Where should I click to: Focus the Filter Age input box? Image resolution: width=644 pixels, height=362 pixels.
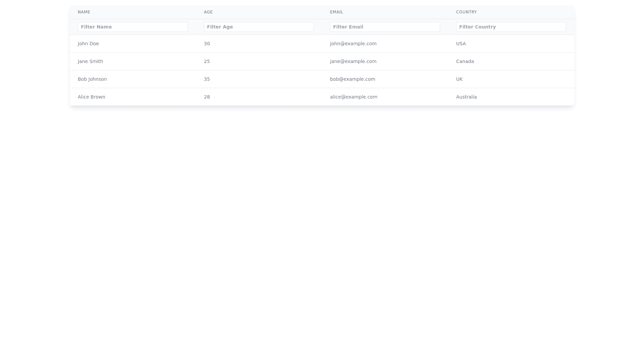pyautogui.click(x=259, y=27)
